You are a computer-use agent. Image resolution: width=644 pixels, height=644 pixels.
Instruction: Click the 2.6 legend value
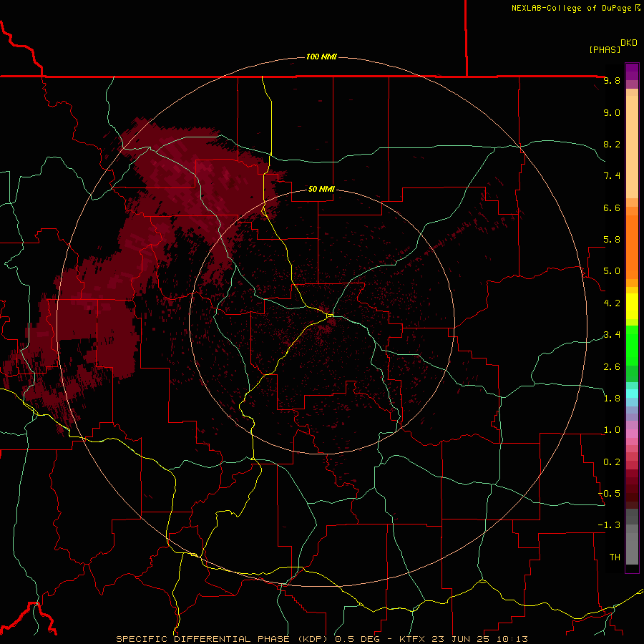pyautogui.click(x=612, y=367)
